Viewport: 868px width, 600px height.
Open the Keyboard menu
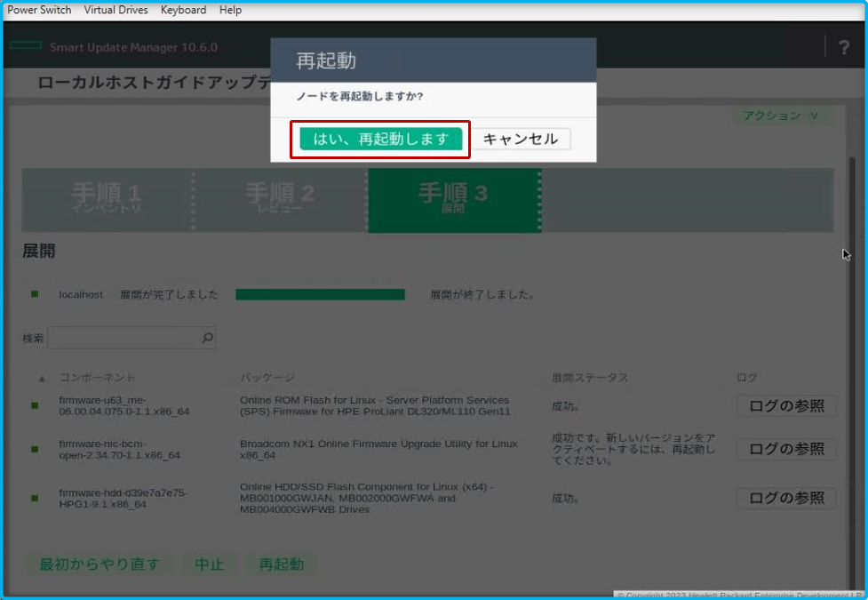point(183,10)
